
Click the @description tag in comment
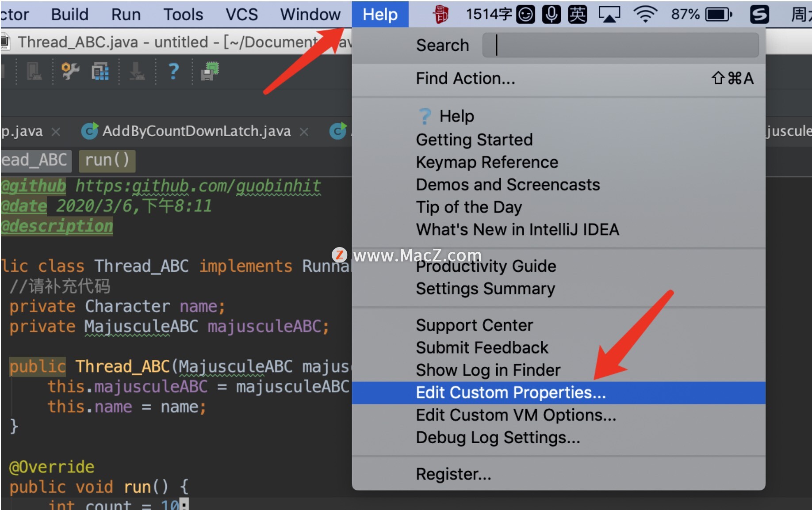pyautogui.click(x=57, y=226)
